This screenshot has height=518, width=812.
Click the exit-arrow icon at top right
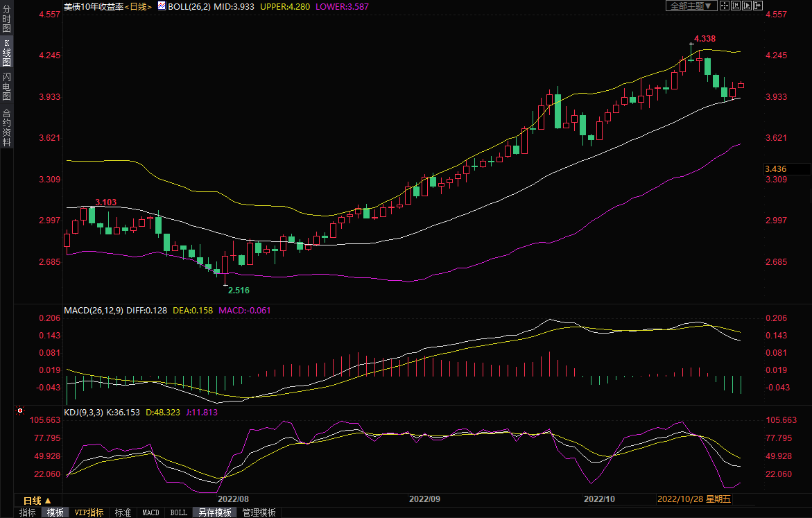pos(758,6)
